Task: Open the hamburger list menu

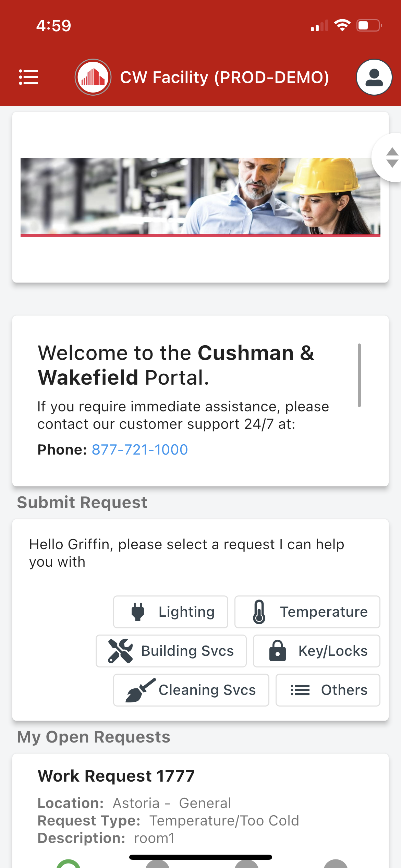Action: pyautogui.click(x=28, y=77)
